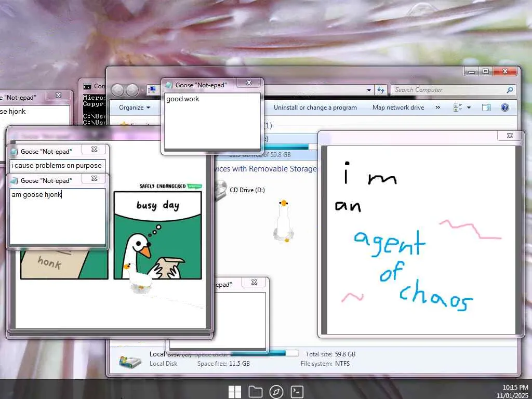The height and width of the screenshot is (399, 532).
Task: Click the Explorer window maximize button
Action: click(x=486, y=71)
